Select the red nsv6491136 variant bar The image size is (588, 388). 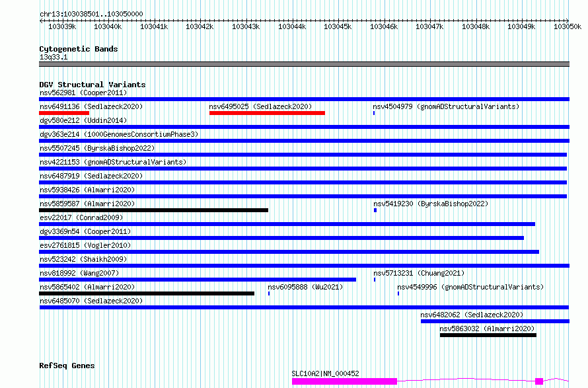64,113
